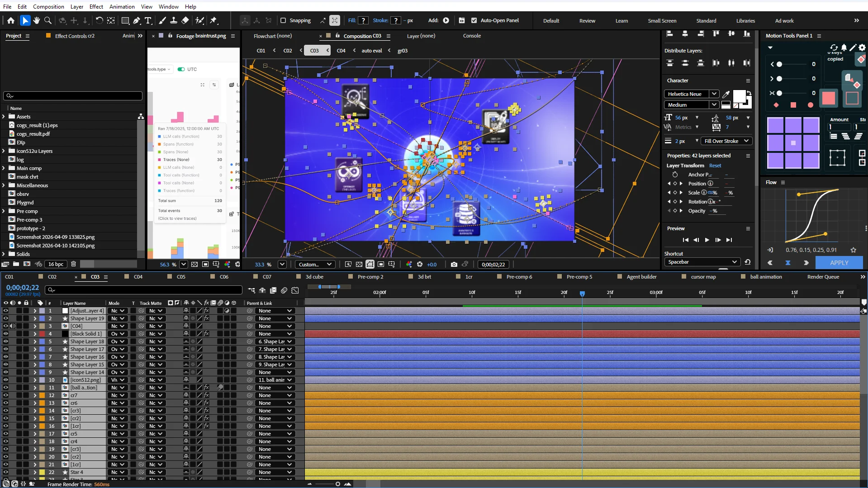Expand the Assets folder

(x=4, y=117)
